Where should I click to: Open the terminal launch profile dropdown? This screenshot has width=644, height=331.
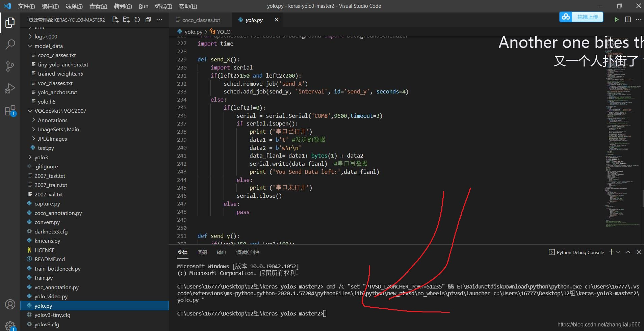(618, 252)
